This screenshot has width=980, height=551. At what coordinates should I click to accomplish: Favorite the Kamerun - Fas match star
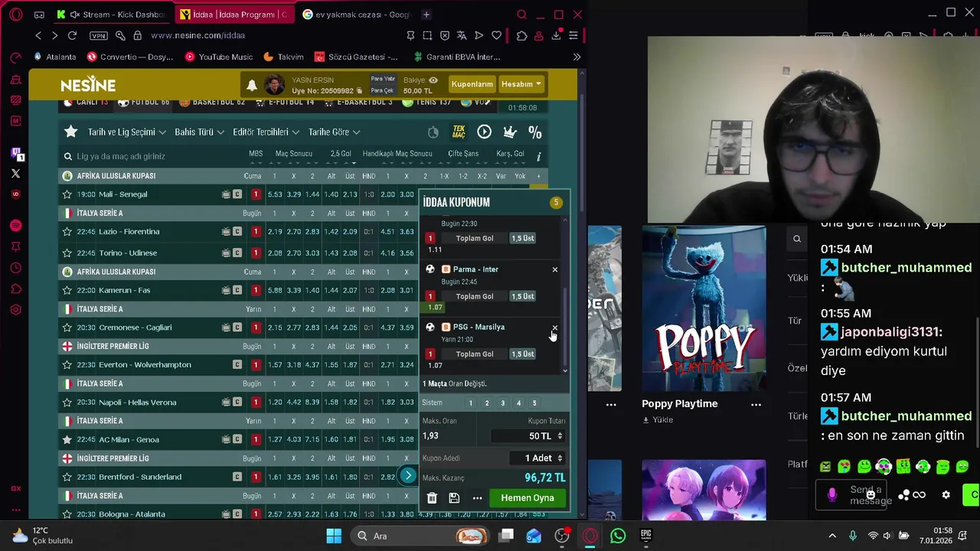click(x=67, y=290)
